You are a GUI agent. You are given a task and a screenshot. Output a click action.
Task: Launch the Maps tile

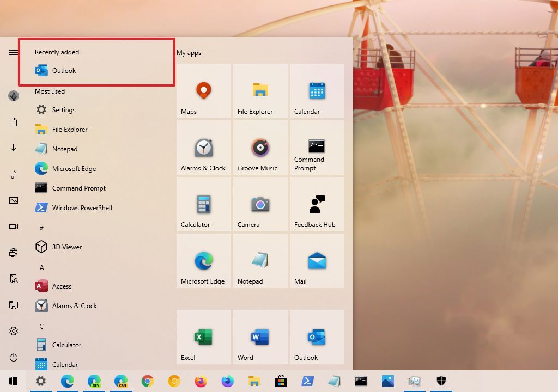203,91
